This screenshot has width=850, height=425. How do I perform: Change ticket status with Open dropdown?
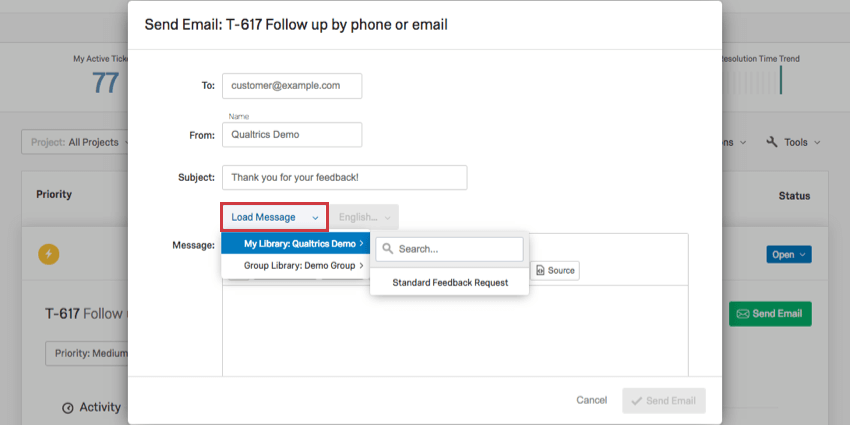(789, 255)
